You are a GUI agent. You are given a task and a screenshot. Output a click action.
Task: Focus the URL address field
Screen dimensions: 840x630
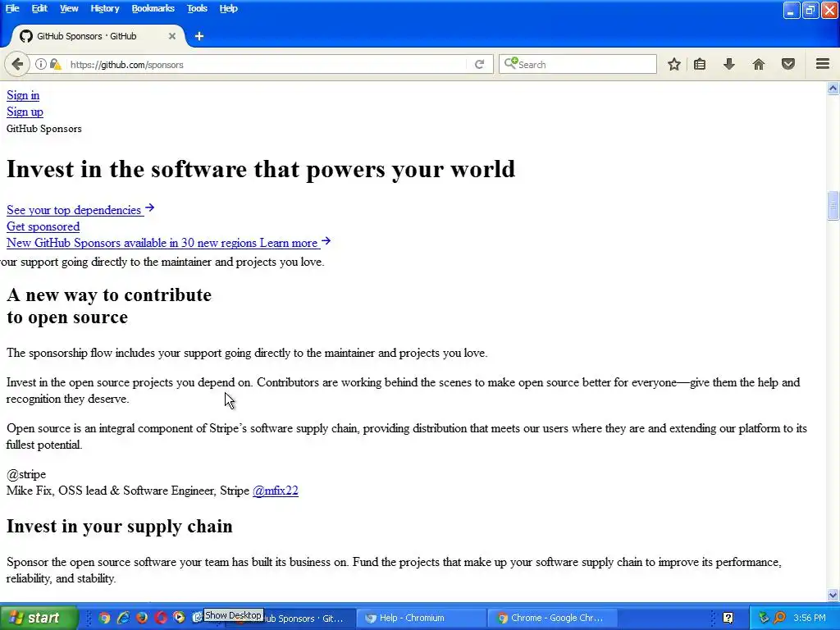tap(267, 64)
